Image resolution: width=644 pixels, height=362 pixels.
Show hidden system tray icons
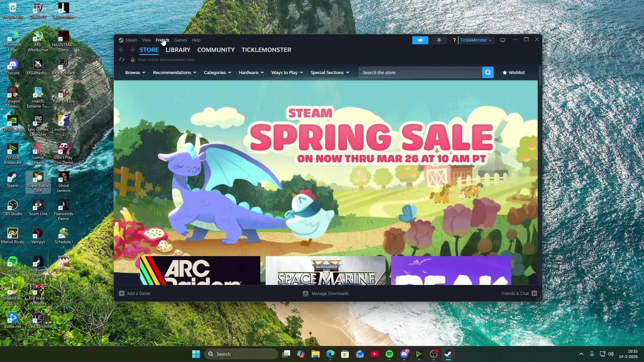pyautogui.click(x=581, y=354)
